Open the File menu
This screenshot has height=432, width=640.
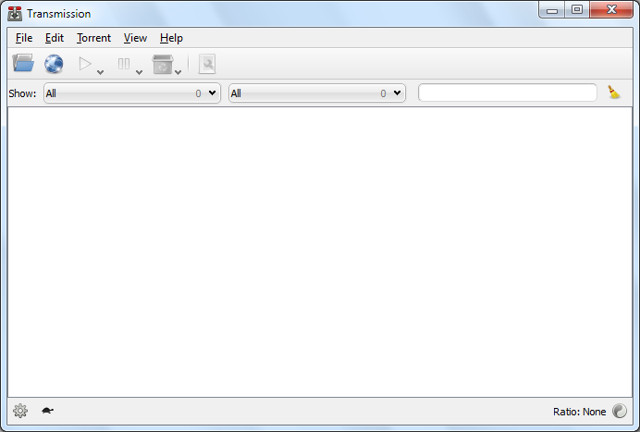coord(24,38)
